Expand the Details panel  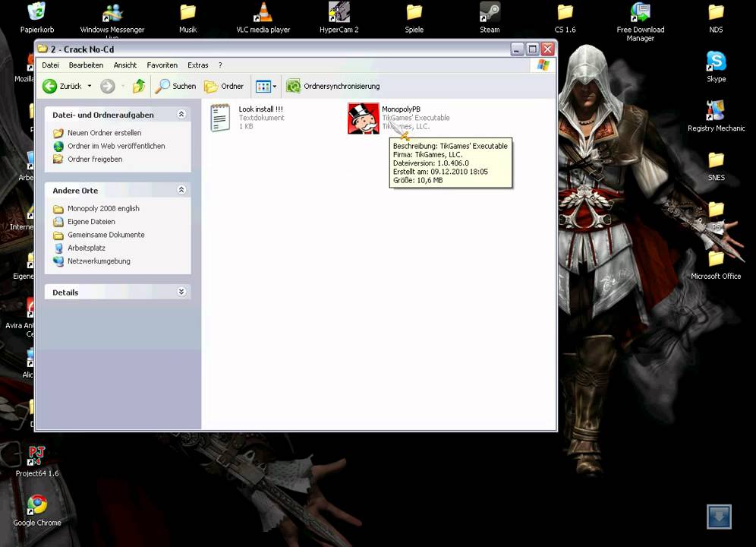pyautogui.click(x=181, y=292)
